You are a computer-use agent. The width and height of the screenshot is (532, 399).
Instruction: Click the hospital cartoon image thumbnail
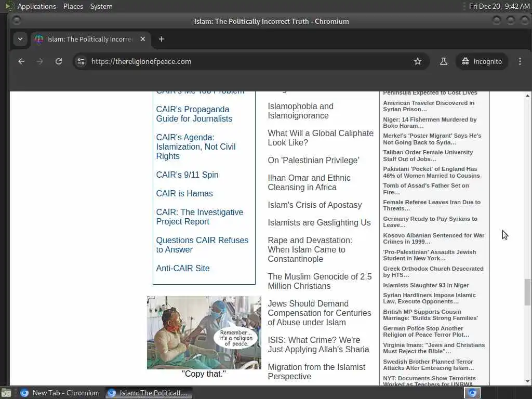pos(204,332)
